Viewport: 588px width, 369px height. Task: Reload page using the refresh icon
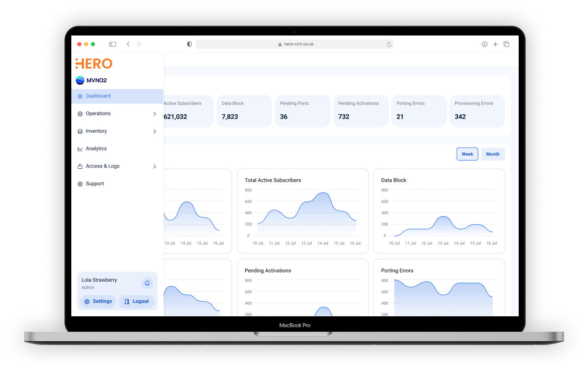click(x=389, y=45)
